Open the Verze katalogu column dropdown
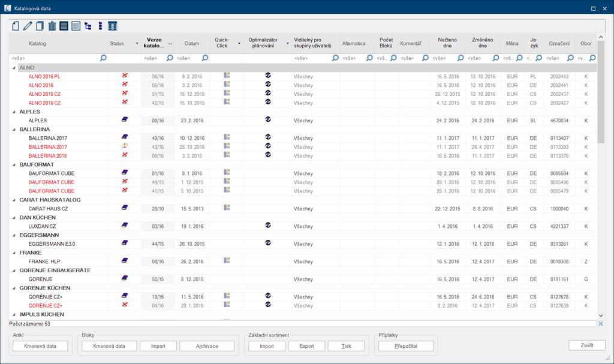This screenshot has height=364, width=614. pyautogui.click(x=170, y=44)
